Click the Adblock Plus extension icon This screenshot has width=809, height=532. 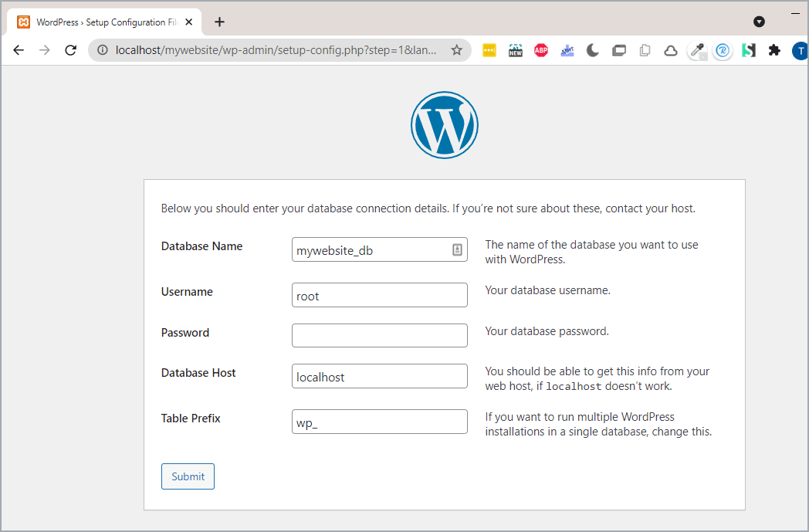tap(541, 50)
